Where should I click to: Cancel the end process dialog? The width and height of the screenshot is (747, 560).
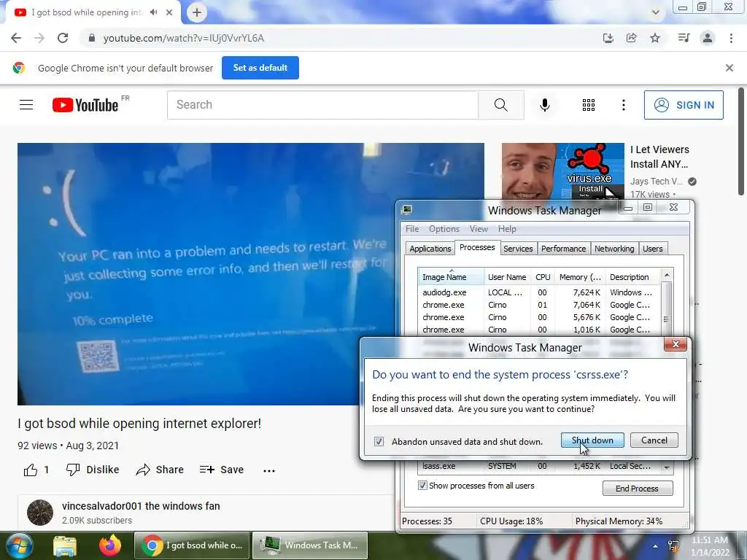coord(654,440)
